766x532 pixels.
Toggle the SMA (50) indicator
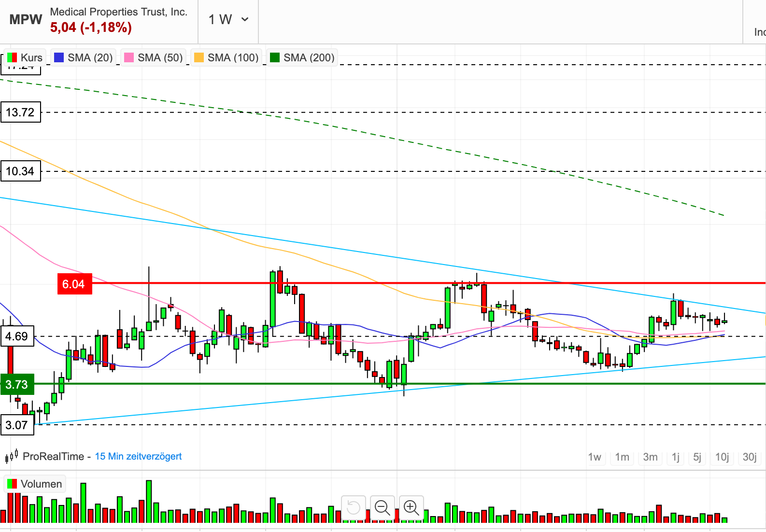pyautogui.click(x=154, y=58)
